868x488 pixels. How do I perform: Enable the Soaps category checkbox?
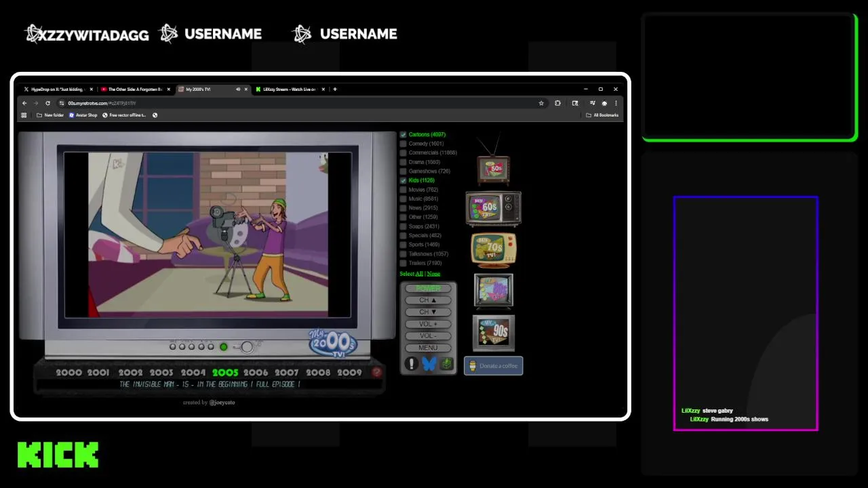(x=403, y=226)
